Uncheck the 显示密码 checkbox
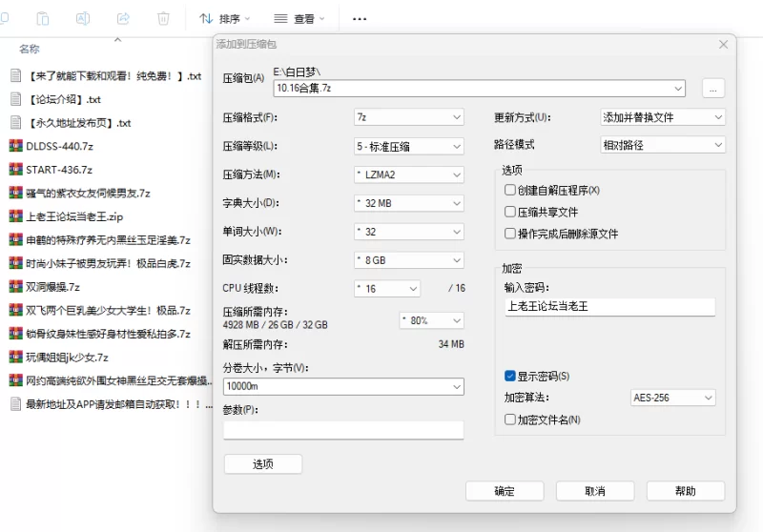This screenshot has width=763, height=532. [510, 376]
